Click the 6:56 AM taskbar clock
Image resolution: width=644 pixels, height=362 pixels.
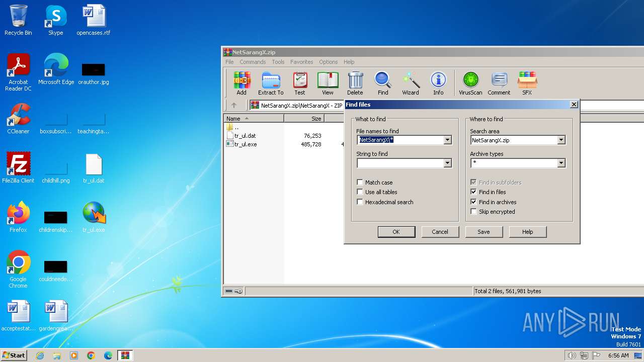coord(618,355)
